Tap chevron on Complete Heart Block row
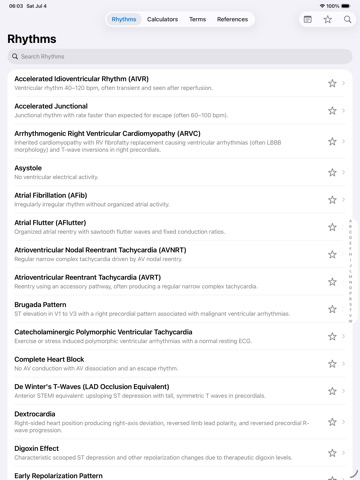 [x=343, y=364]
